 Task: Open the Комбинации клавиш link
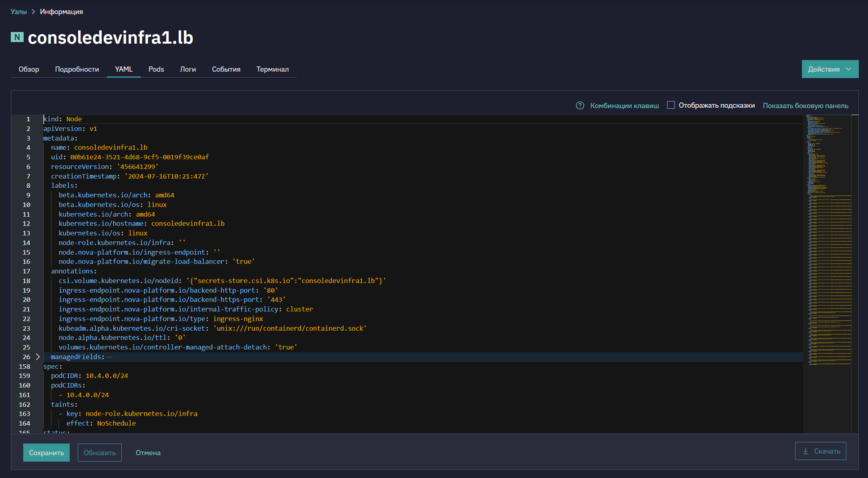coord(624,105)
